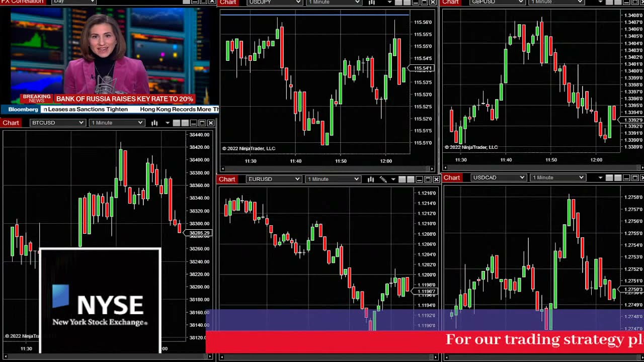Click the NYSE logo overlay
Screen dimensions: 644x362
(100, 300)
